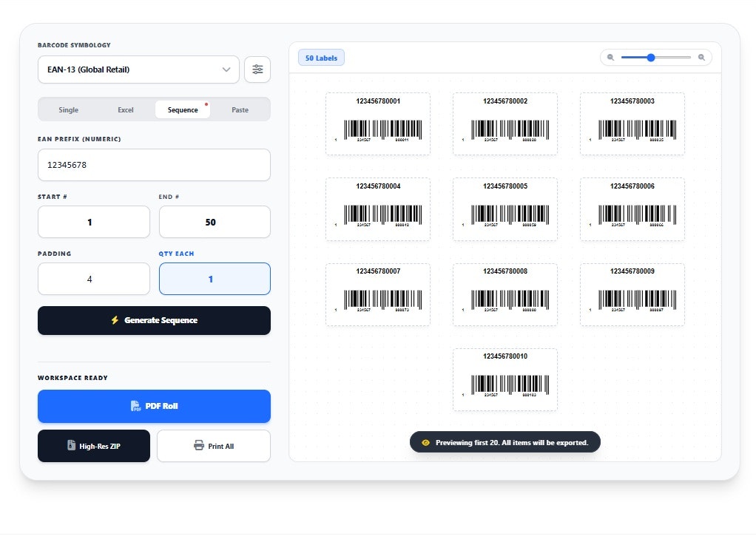
Task: Click the symbology dropdown chevron arrow
Action: click(x=226, y=70)
